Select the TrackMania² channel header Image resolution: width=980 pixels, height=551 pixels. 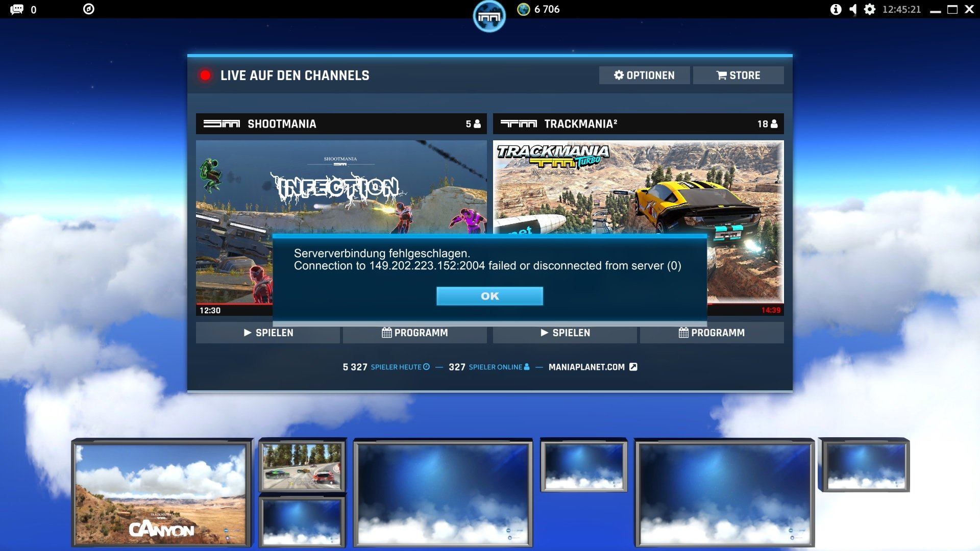pyautogui.click(x=638, y=123)
